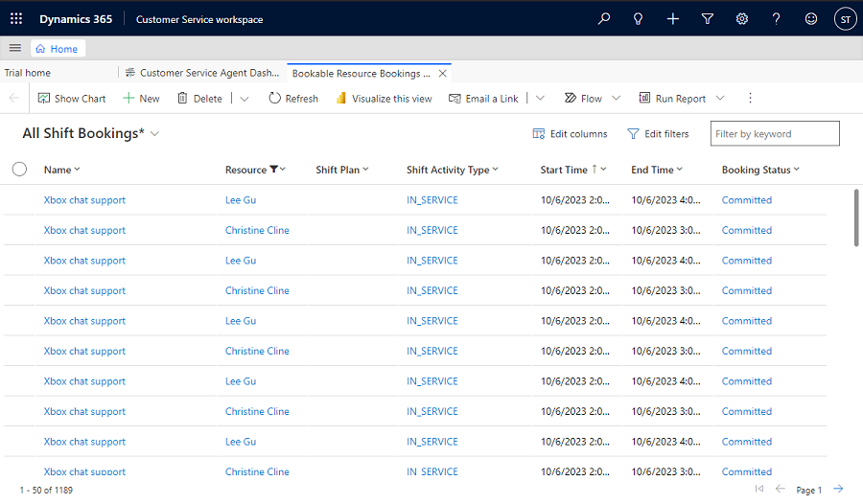Switch to Trial home tab
The height and width of the screenshot is (504, 863).
tap(28, 73)
